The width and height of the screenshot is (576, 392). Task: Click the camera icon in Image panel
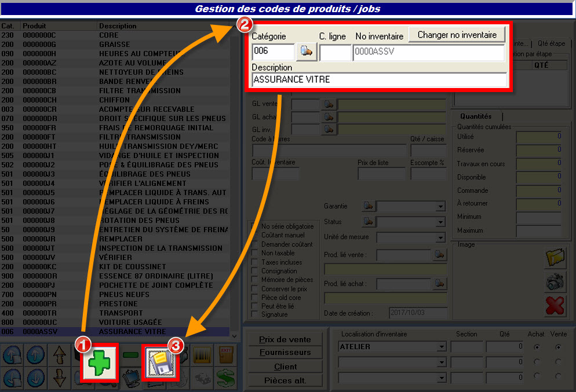555,281
